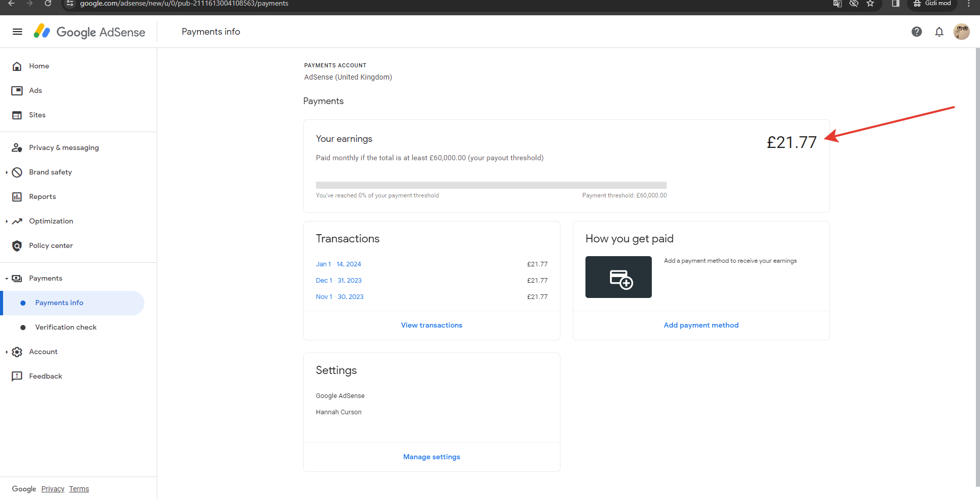Viewport: 980px width, 499px height.
Task: Open the Help question mark icon
Action: (917, 32)
